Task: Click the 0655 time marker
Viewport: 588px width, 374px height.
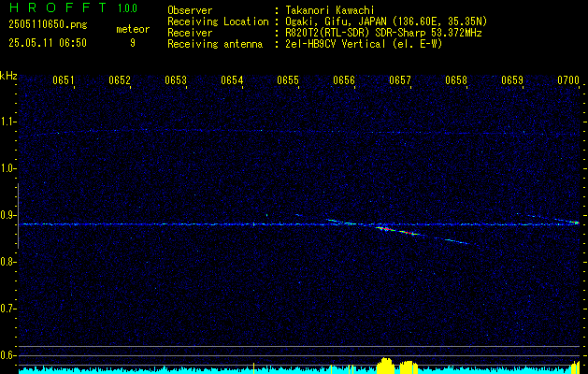Action: 288,79
